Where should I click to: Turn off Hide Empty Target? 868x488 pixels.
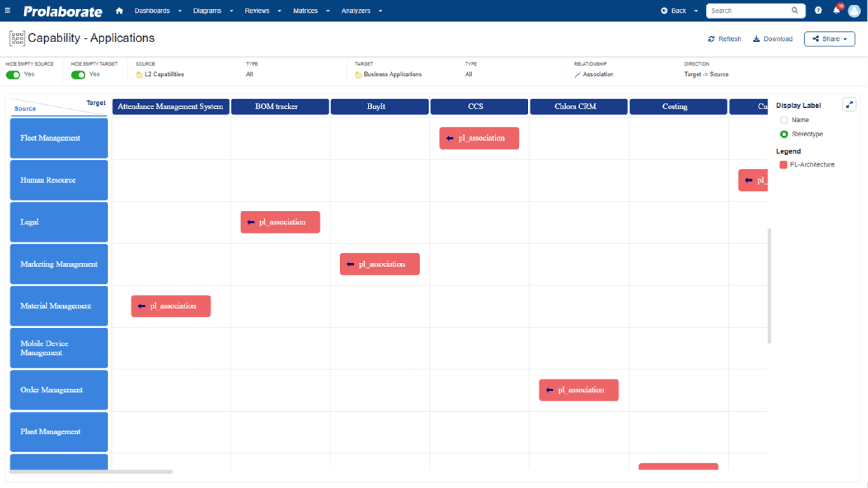coord(78,75)
